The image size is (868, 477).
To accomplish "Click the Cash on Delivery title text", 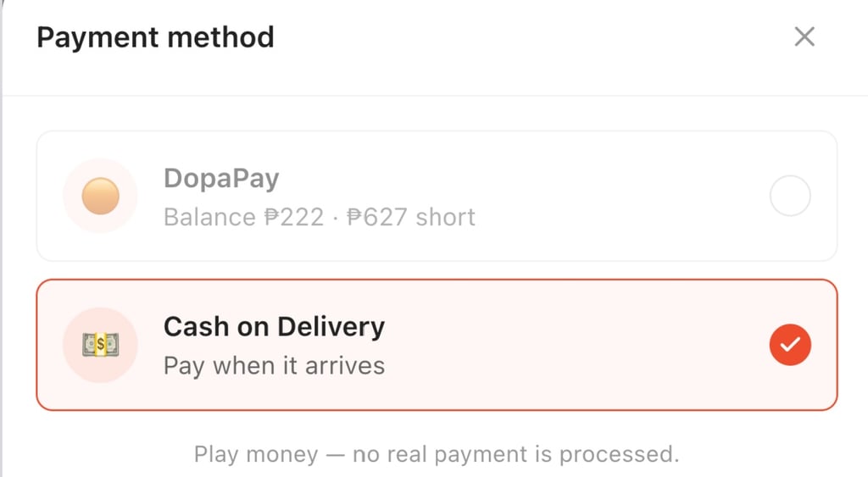I will click(274, 326).
